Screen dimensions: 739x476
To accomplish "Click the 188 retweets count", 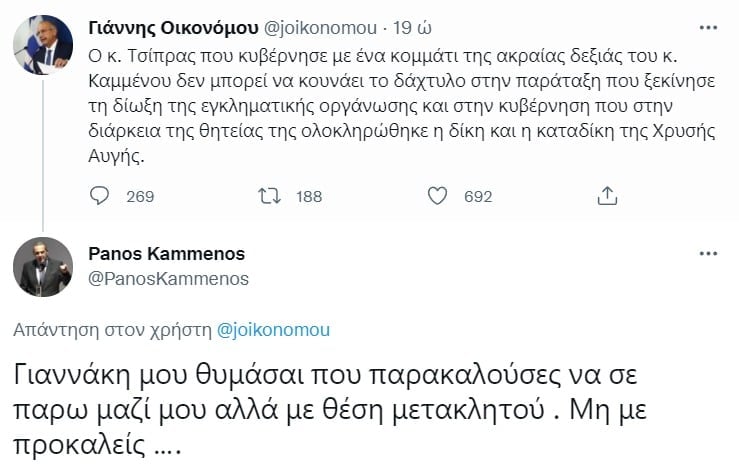I will [309, 197].
